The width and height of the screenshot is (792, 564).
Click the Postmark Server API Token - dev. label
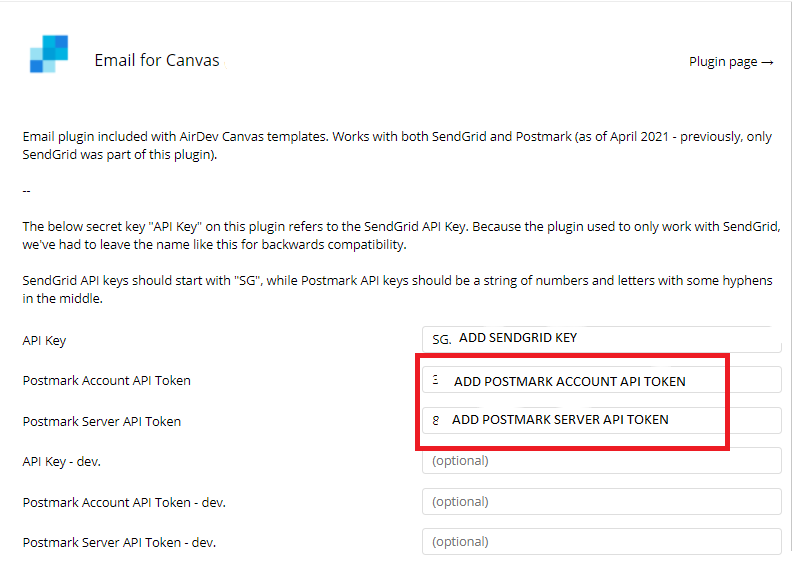pyautogui.click(x=119, y=543)
